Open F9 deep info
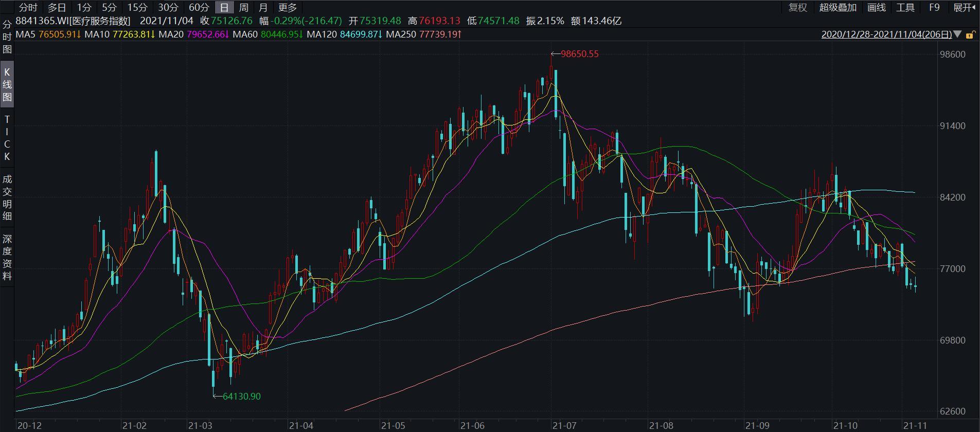Viewport: 980px width, 432px height. [x=934, y=7]
